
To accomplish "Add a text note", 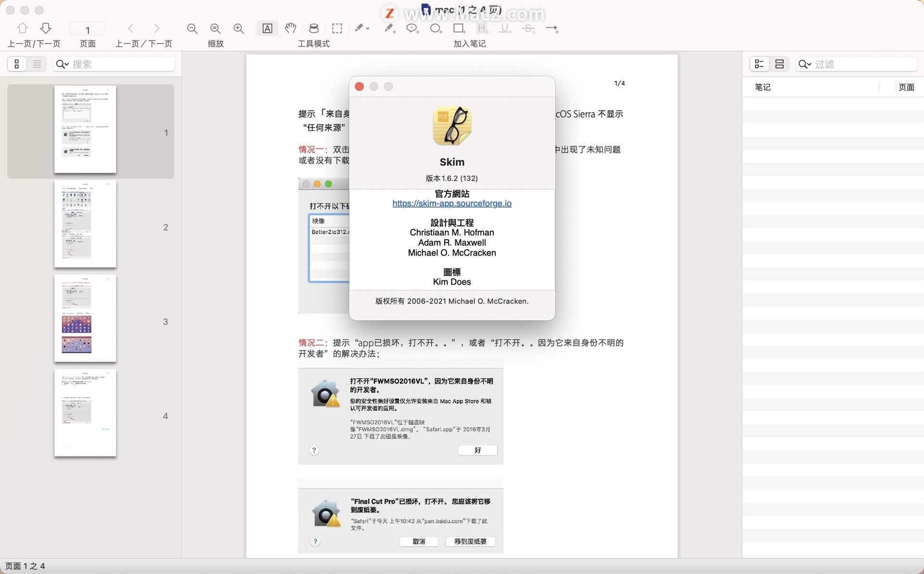I will point(390,28).
